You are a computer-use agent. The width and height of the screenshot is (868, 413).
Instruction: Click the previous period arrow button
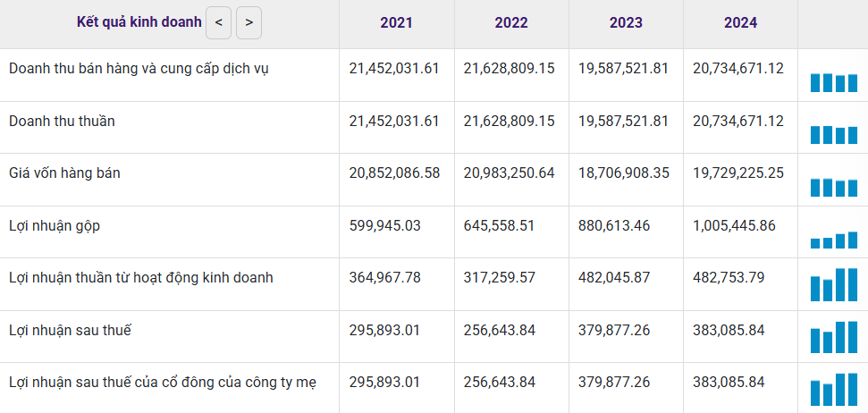pyautogui.click(x=219, y=23)
